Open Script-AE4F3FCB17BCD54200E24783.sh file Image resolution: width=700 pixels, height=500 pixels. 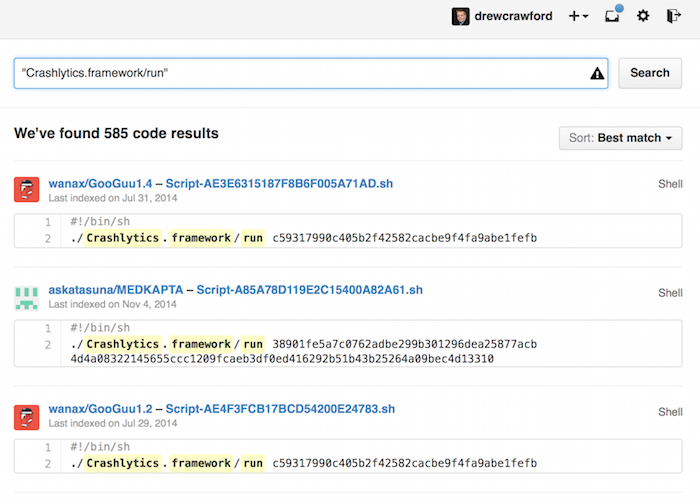click(x=280, y=409)
